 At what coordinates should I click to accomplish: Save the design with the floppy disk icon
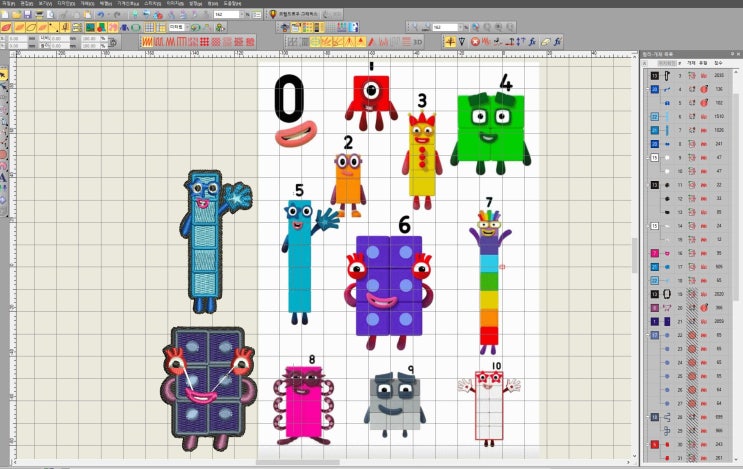pos(27,15)
